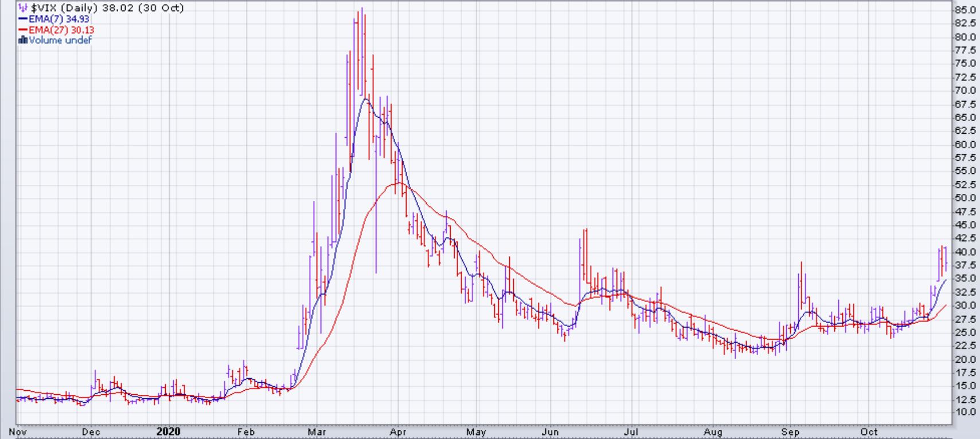Viewport: 980px width, 439px height.
Task: Click the Jun label on the time axis
Action: 550,432
